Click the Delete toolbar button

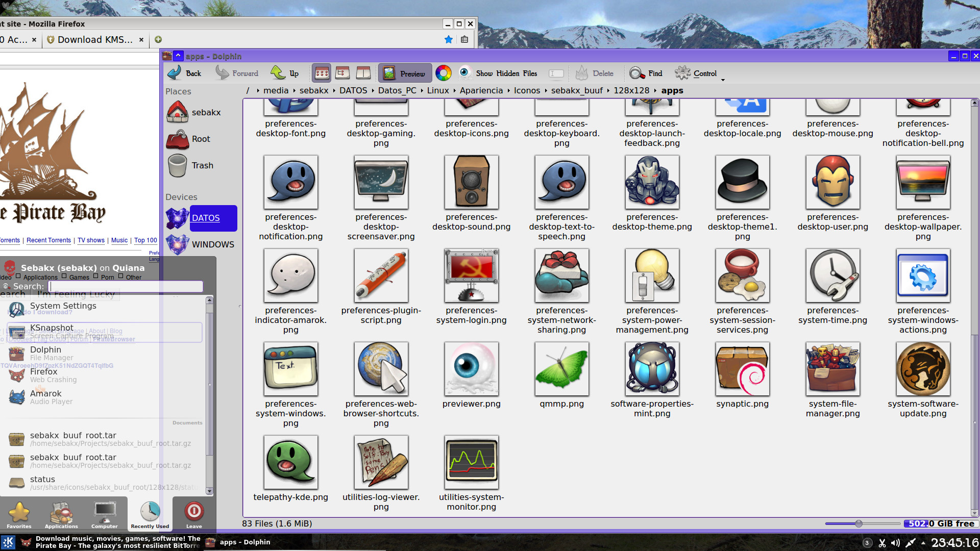point(595,73)
